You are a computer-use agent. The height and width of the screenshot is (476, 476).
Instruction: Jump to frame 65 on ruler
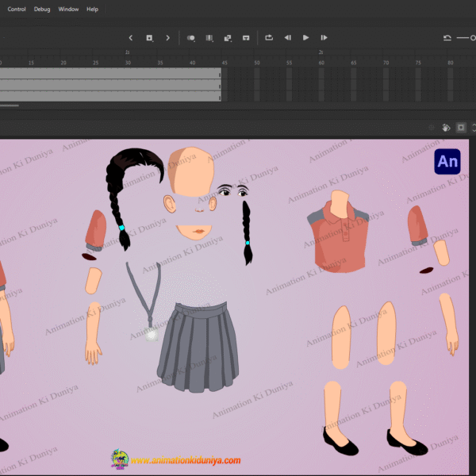click(x=354, y=63)
